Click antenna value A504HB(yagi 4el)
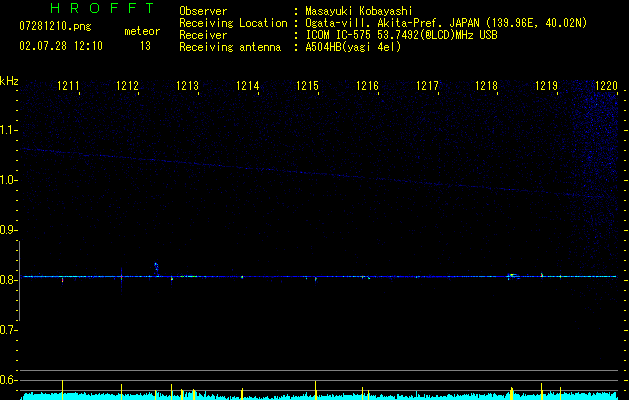The height and width of the screenshot is (400, 629). tap(353, 47)
